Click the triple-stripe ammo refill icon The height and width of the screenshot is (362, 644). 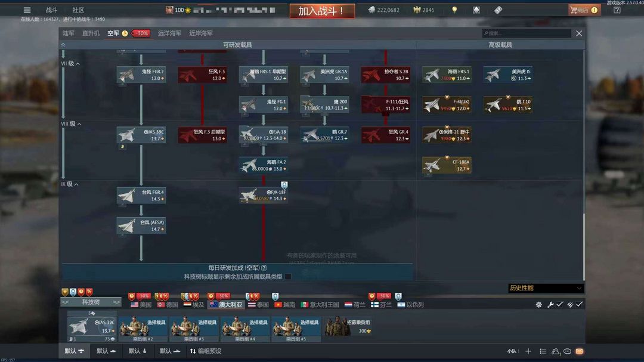click(570, 305)
